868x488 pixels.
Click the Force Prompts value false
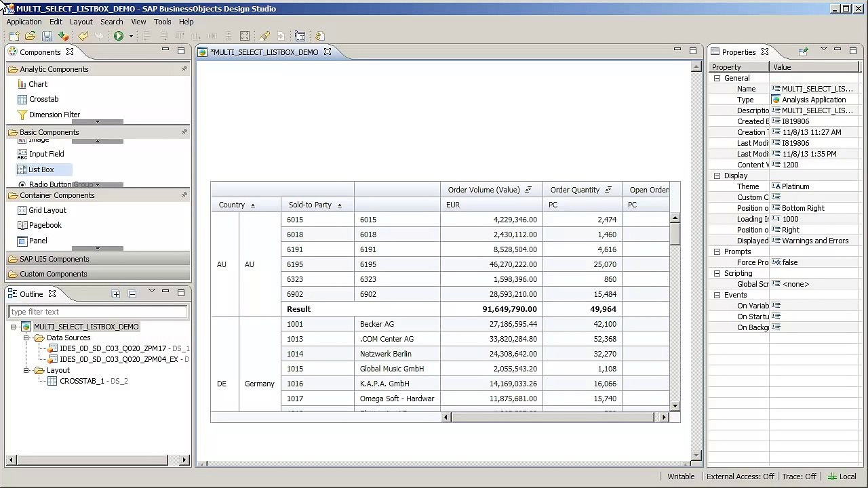pyautogui.click(x=790, y=262)
